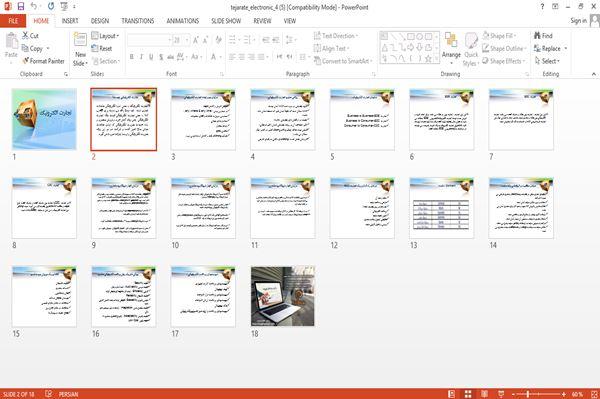This screenshot has height=399, width=600.
Task: Open Shape Fill dropdown
Action: pos(499,36)
